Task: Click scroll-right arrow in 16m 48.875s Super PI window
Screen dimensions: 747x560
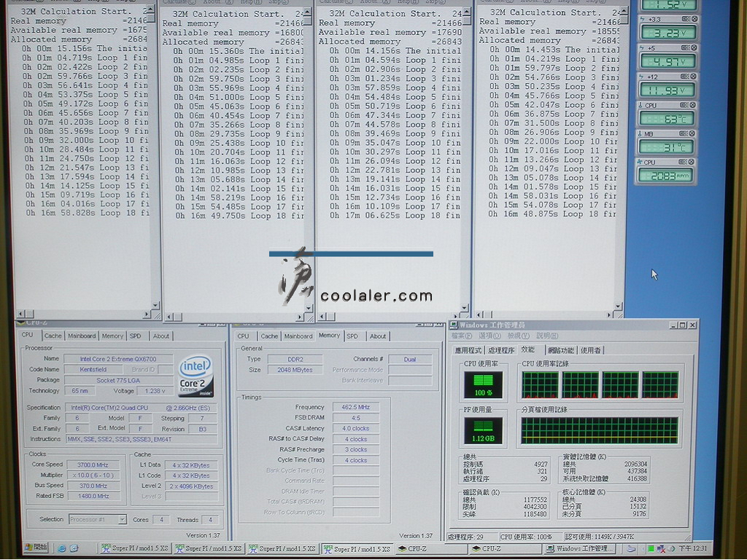Action: tap(609, 315)
